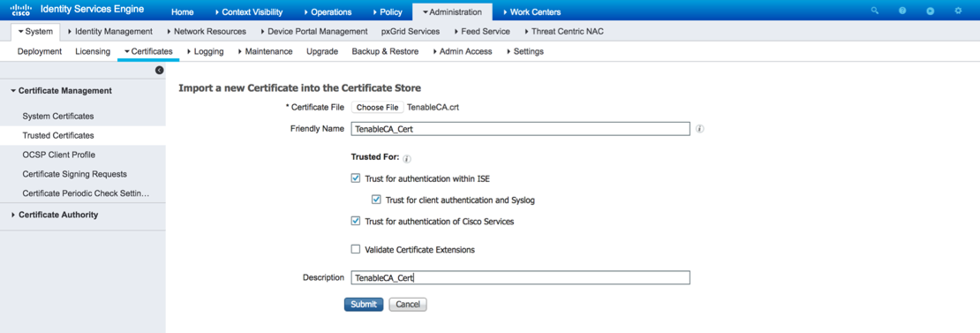Click the Cisco logo icon

coord(21,10)
